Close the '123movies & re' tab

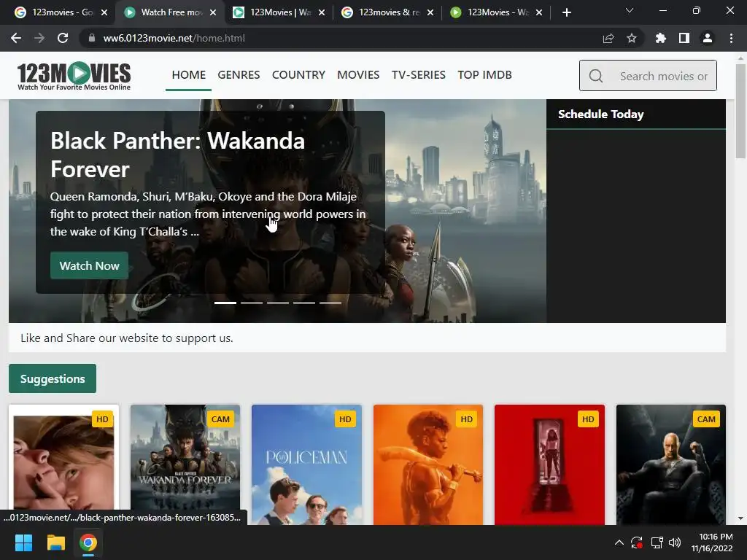(x=430, y=12)
